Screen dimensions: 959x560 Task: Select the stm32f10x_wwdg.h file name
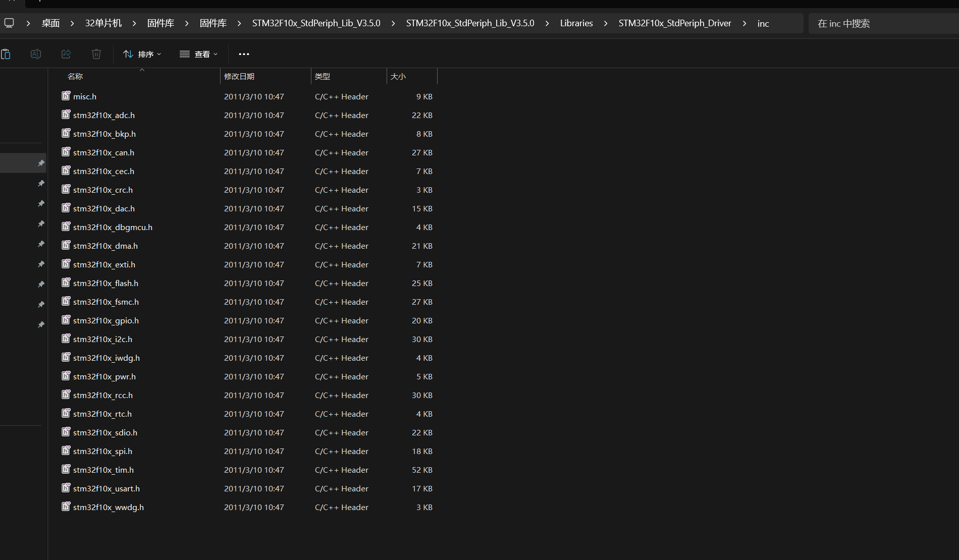(x=109, y=507)
